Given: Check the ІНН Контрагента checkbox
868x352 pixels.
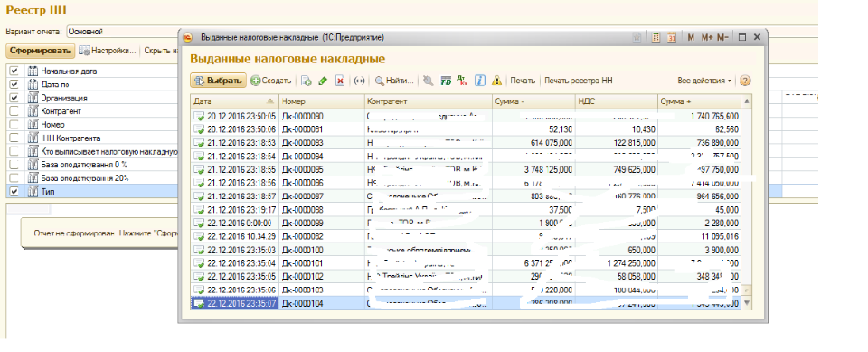Looking at the screenshot, I should point(14,138).
